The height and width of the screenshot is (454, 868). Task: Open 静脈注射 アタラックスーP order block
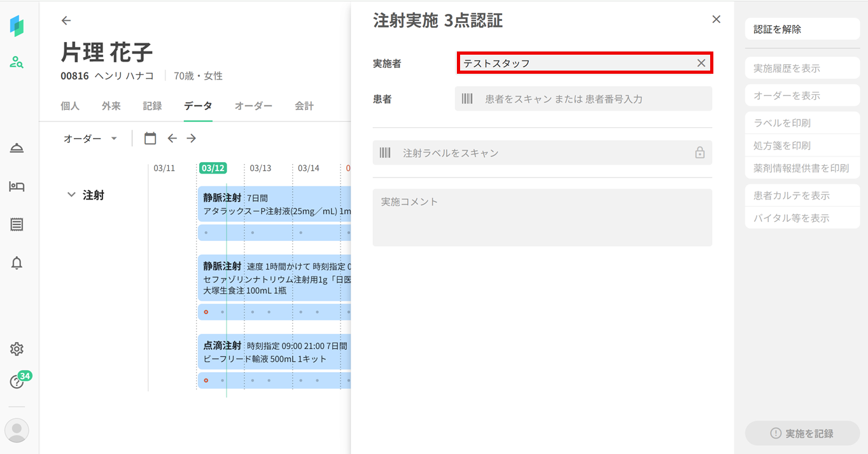tap(274, 203)
